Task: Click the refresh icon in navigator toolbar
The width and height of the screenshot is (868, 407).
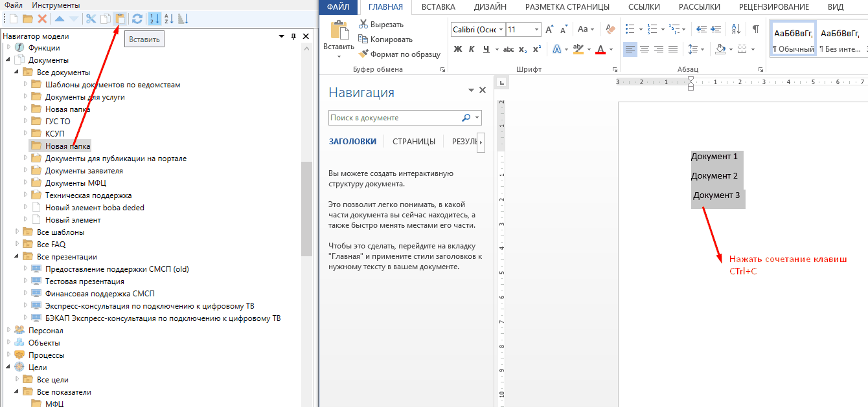Action: (x=137, y=19)
